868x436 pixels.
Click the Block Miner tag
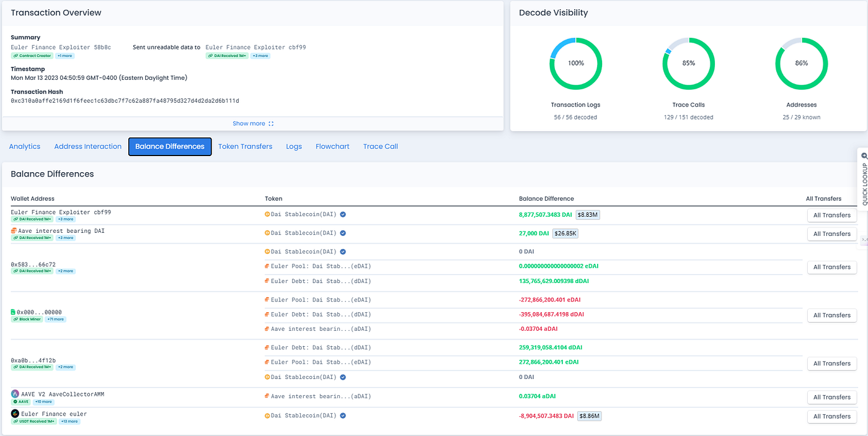(27, 320)
